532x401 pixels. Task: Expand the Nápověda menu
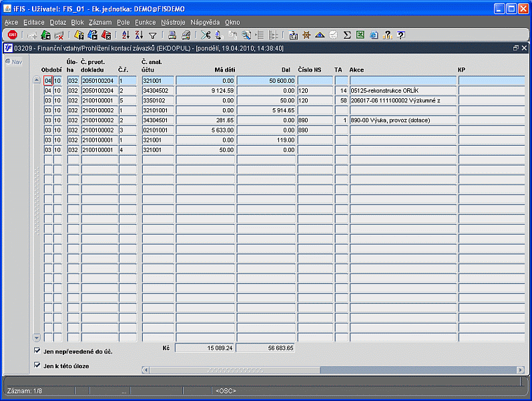pos(205,22)
